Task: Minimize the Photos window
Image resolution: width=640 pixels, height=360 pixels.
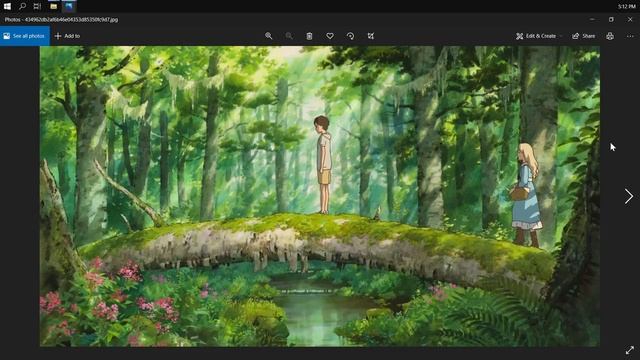Action: coord(592,19)
